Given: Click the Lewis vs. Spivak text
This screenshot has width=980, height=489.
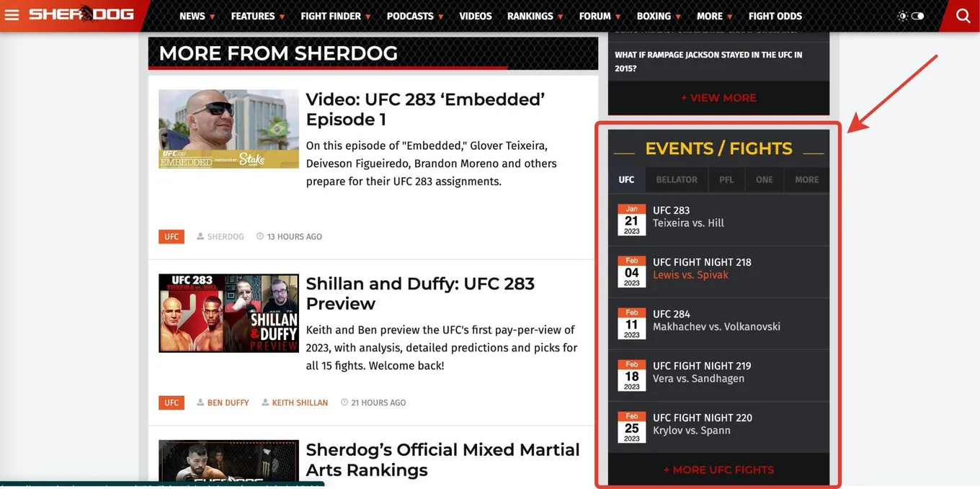Looking at the screenshot, I should tap(690, 275).
